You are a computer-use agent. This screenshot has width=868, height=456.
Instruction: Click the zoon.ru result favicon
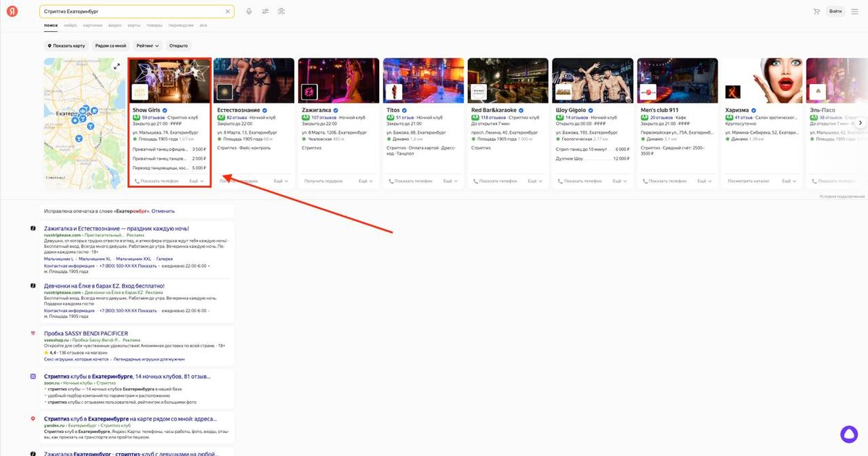[x=33, y=377]
